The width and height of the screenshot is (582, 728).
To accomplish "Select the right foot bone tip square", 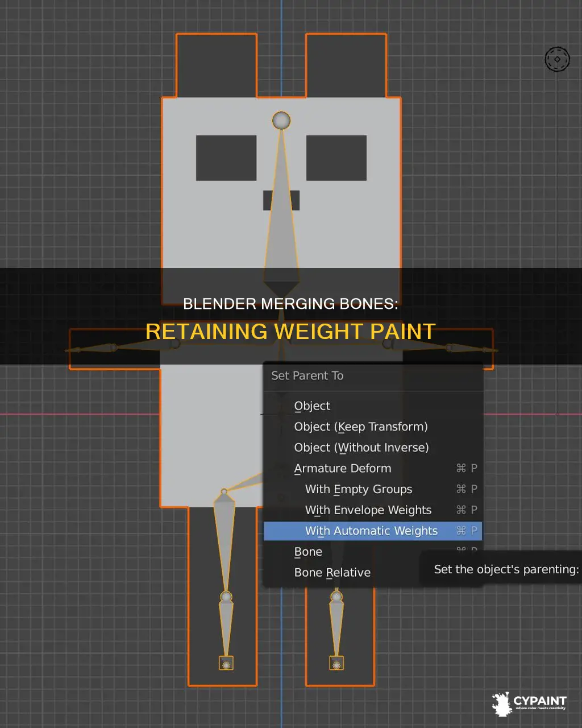I will [336, 664].
